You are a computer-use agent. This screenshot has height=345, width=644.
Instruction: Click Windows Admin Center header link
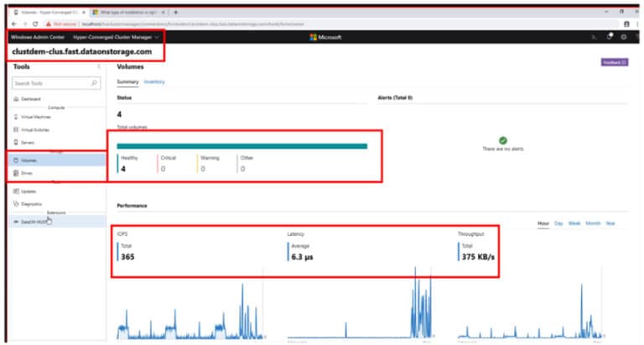(38, 37)
